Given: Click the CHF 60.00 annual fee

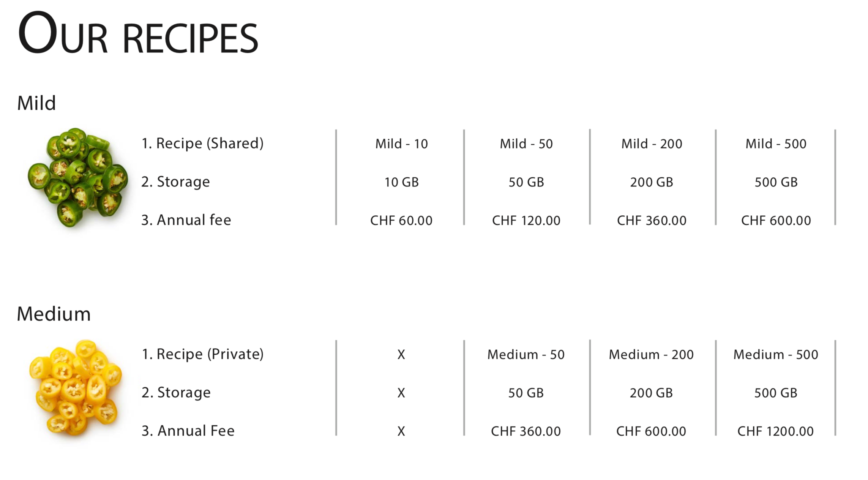Looking at the screenshot, I should [x=401, y=221].
